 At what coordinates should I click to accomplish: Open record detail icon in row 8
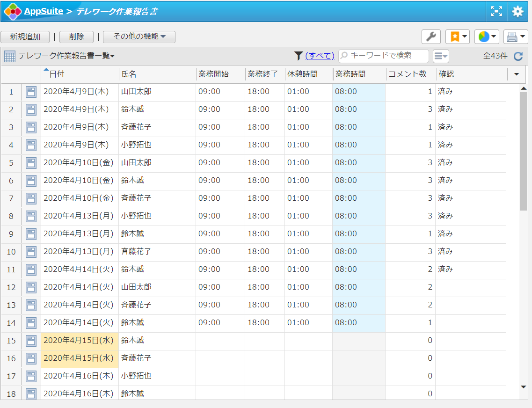pyautogui.click(x=31, y=216)
